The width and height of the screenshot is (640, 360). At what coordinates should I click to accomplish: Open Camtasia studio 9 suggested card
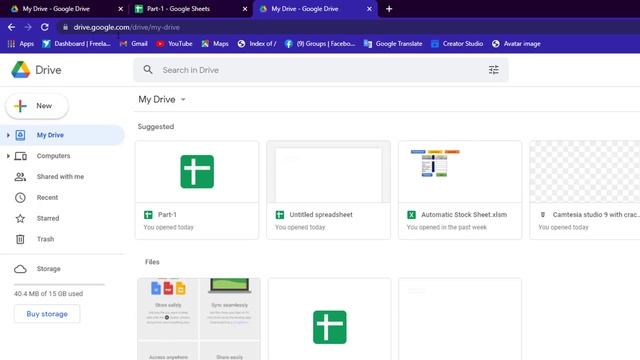click(585, 190)
